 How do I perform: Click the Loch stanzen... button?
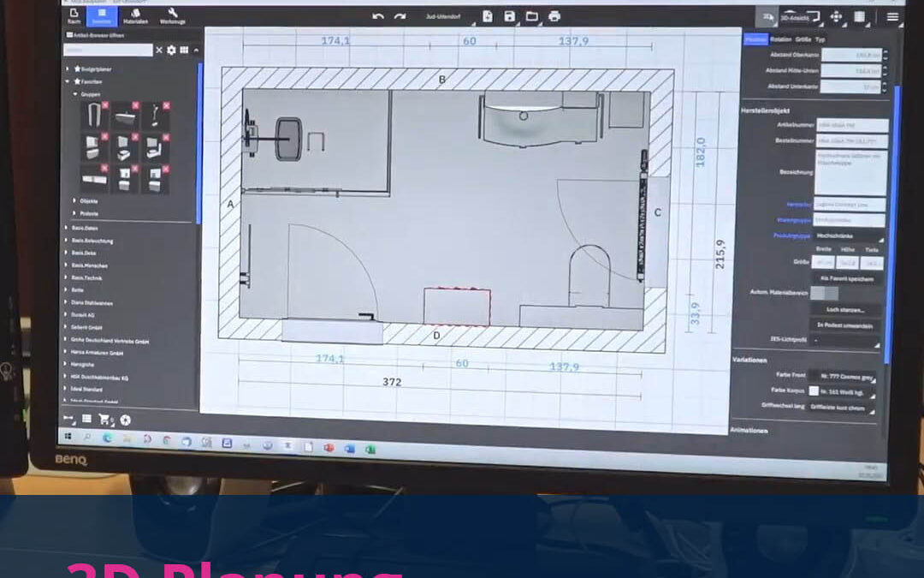point(845,310)
